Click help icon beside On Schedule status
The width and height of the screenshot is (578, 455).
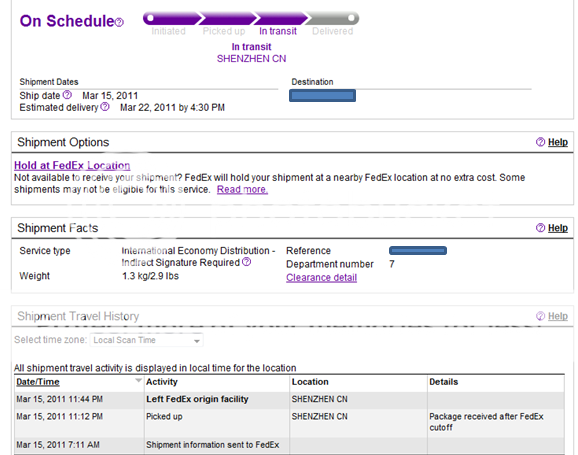(x=119, y=23)
